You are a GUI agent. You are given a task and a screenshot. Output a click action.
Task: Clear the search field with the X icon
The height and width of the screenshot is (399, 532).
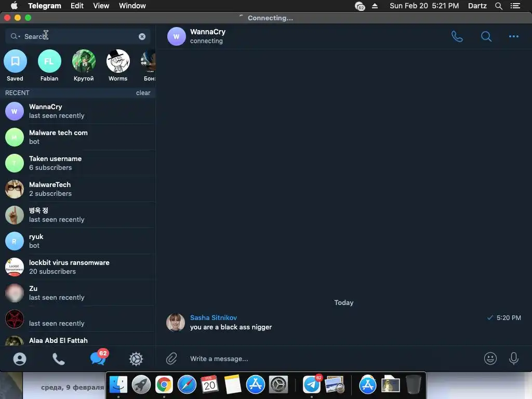(x=142, y=36)
